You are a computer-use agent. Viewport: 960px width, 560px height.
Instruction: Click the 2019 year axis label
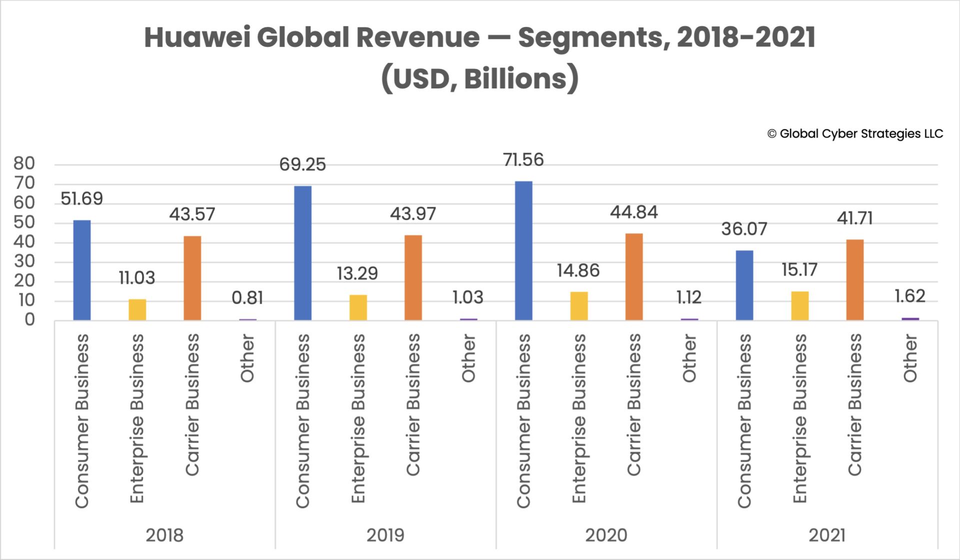pos(385,536)
